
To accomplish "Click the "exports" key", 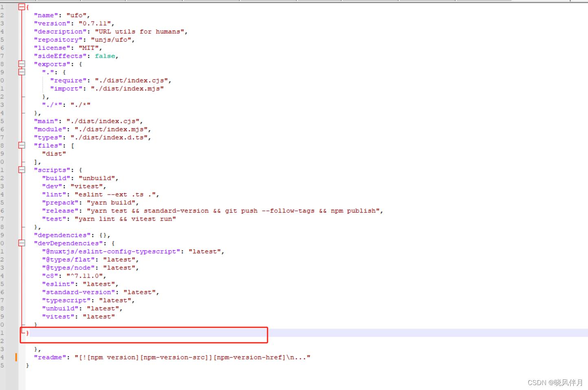I will pyautogui.click(x=52, y=64).
